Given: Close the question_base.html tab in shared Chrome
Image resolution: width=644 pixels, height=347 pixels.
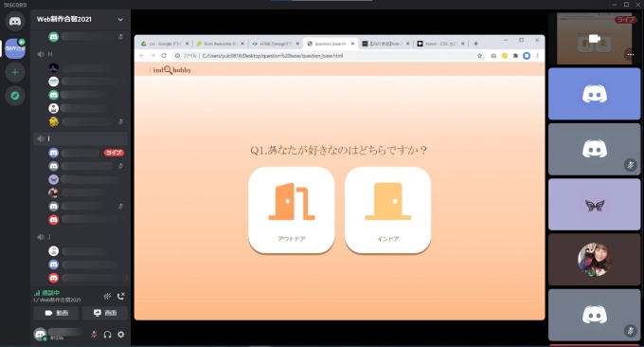Looking at the screenshot, I should coord(352,44).
